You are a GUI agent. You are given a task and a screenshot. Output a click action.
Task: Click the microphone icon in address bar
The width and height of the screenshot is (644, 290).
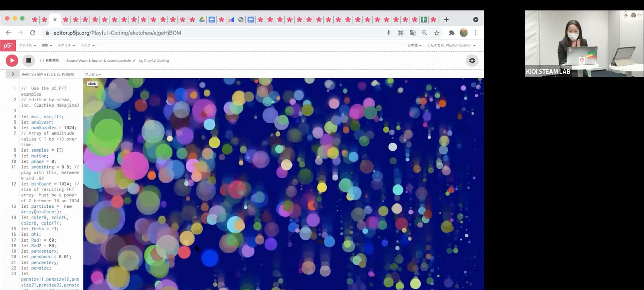tap(388, 33)
